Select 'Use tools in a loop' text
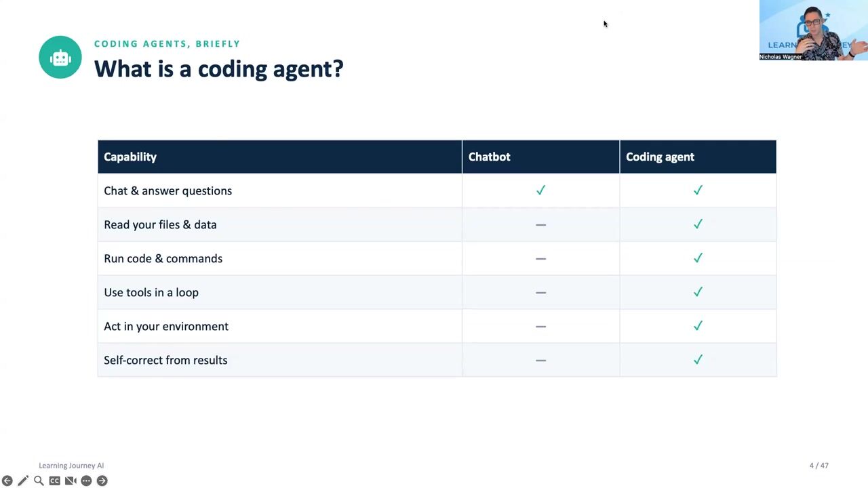 click(151, 293)
